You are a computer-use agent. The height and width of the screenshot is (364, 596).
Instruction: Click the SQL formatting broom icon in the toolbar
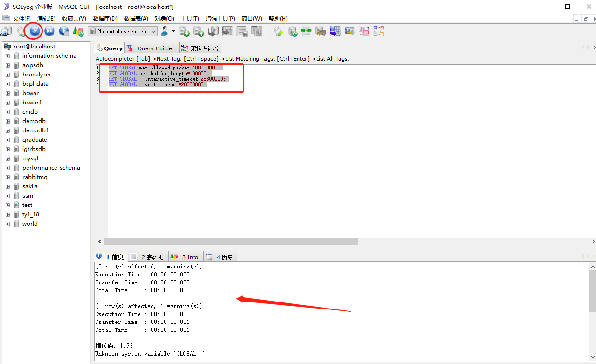277,31
